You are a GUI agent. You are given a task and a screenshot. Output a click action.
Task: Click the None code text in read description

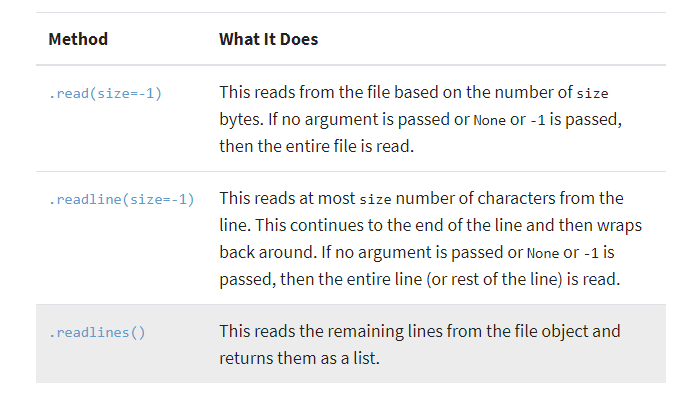489,120
